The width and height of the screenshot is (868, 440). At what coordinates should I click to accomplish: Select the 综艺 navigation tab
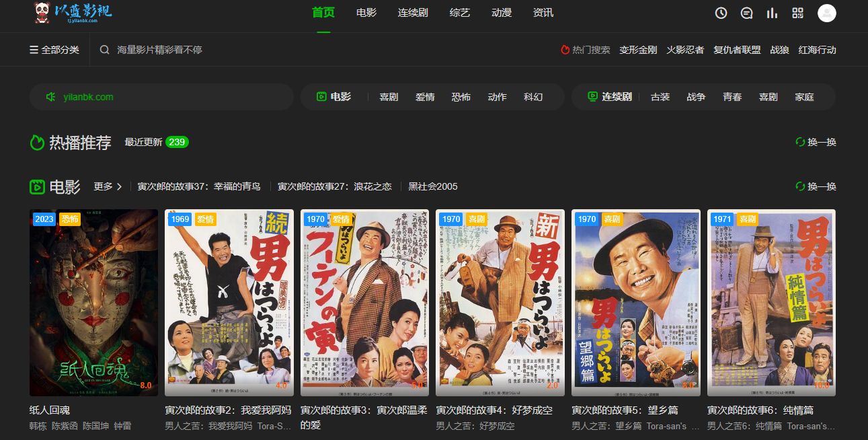tap(460, 13)
